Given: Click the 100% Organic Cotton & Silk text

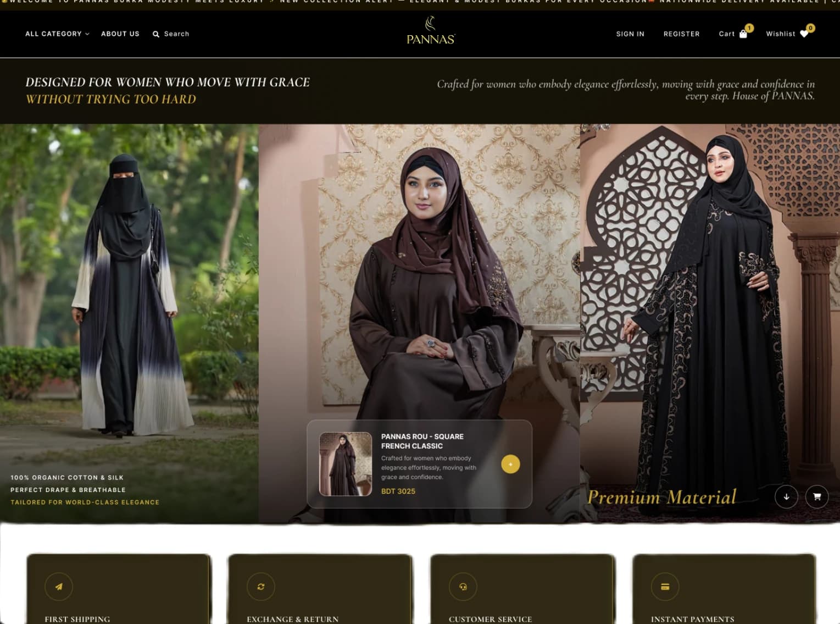Looking at the screenshot, I should [x=67, y=478].
